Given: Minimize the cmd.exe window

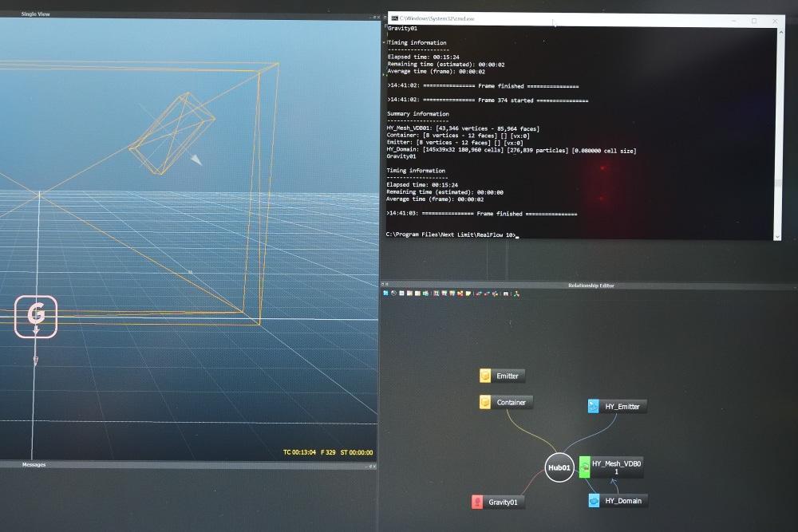Looking at the screenshot, I should tap(734, 21).
